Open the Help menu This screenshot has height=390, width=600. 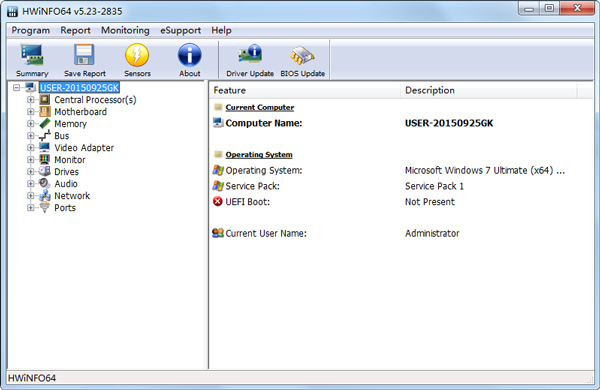coord(221,30)
